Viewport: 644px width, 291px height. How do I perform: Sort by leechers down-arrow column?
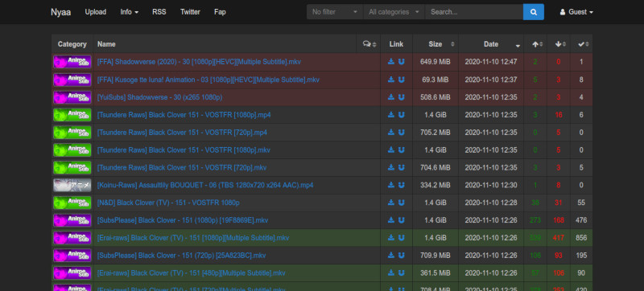(560, 44)
